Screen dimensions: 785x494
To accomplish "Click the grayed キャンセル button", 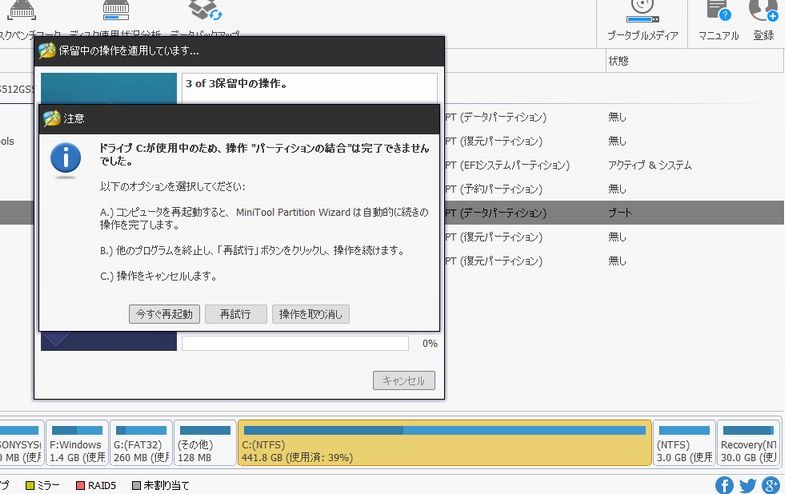I will (404, 380).
